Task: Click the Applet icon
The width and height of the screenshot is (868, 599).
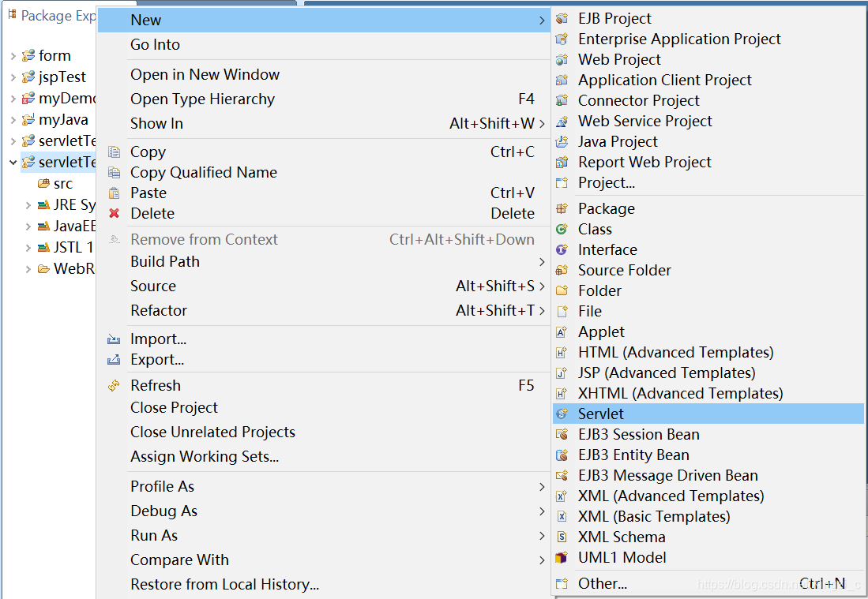Action: [562, 331]
